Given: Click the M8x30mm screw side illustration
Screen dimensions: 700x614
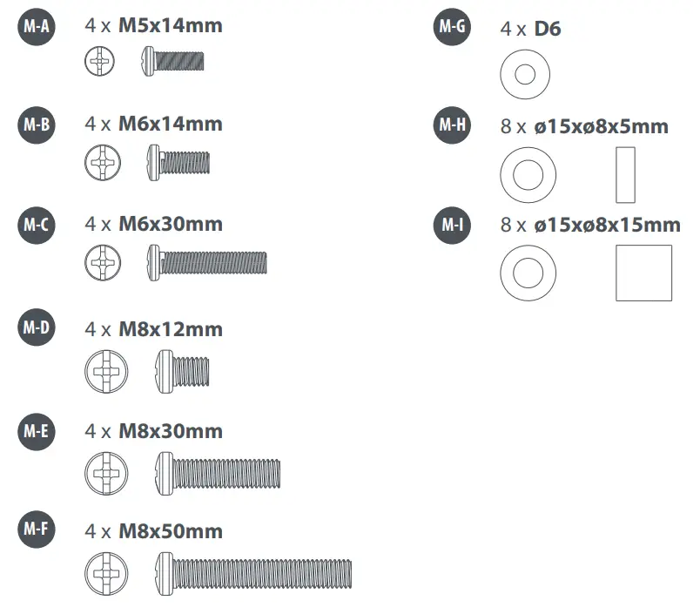Looking at the screenshot, I should pos(218,472).
